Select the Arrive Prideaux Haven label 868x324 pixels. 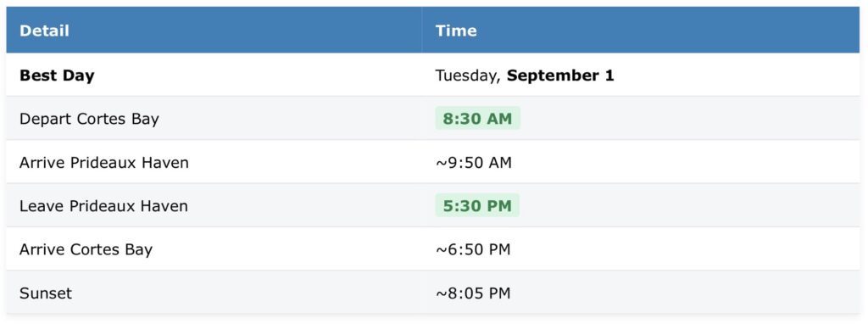pyautogui.click(x=104, y=162)
